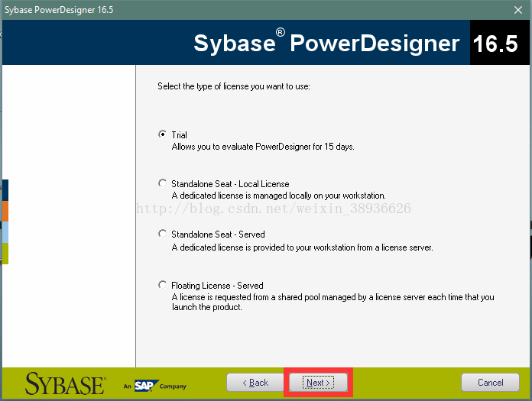Cancel the license wizard
The width and height of the screenshot is (532, 401).
pos(490,383)
